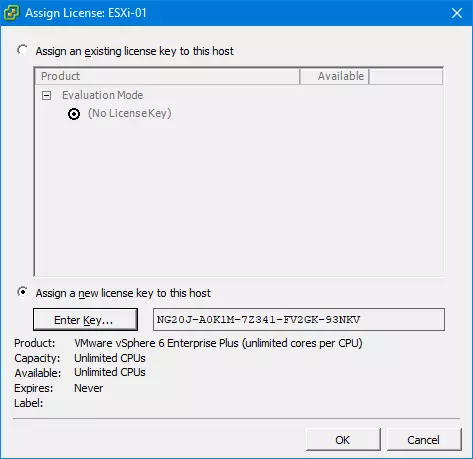The image size is (473, 459).
Task: Select the Evaluation Mode tree item
Action: click(x=102, y=95)
